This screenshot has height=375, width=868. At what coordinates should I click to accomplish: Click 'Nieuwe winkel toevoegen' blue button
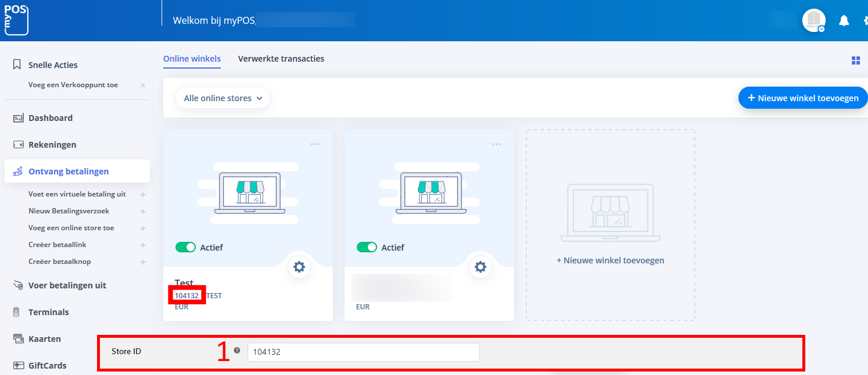click(803, 98)
